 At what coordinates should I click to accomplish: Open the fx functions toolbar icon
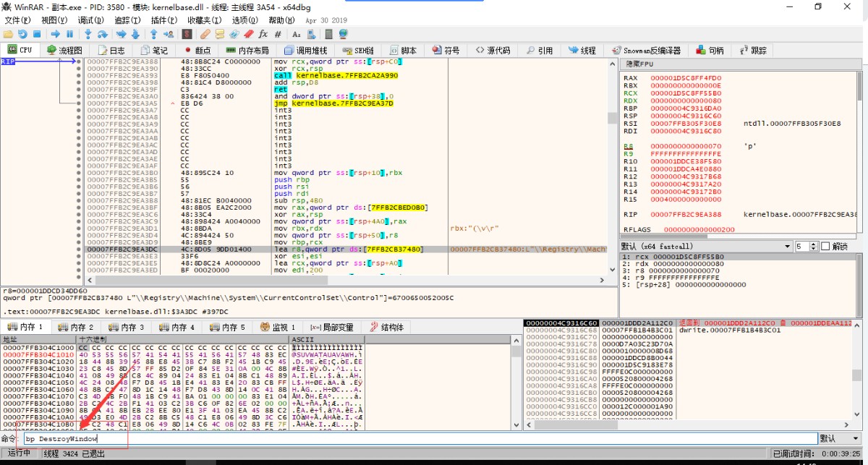click(263, 34)
